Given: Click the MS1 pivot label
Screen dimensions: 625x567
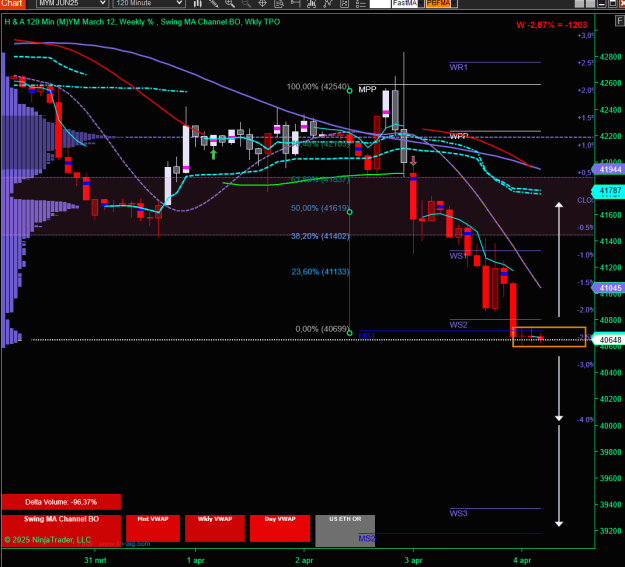Looking at the screenshot, I should tap(367, 336).
